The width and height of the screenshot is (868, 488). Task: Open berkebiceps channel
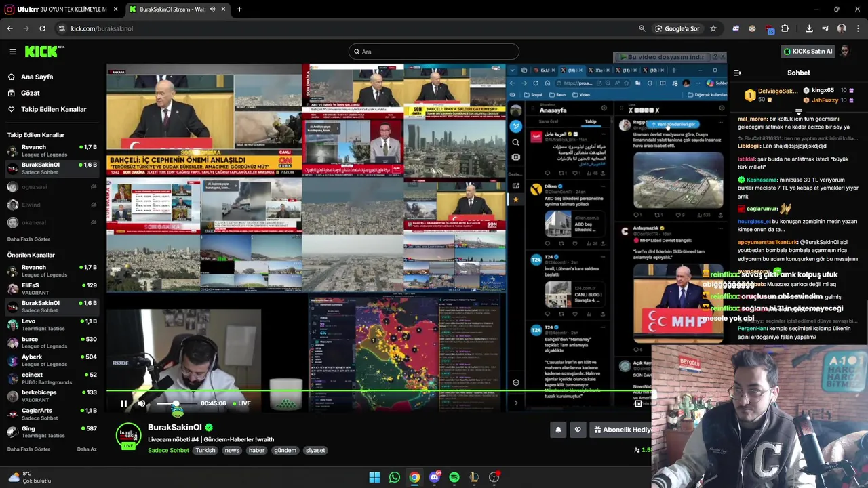(51, 396)
